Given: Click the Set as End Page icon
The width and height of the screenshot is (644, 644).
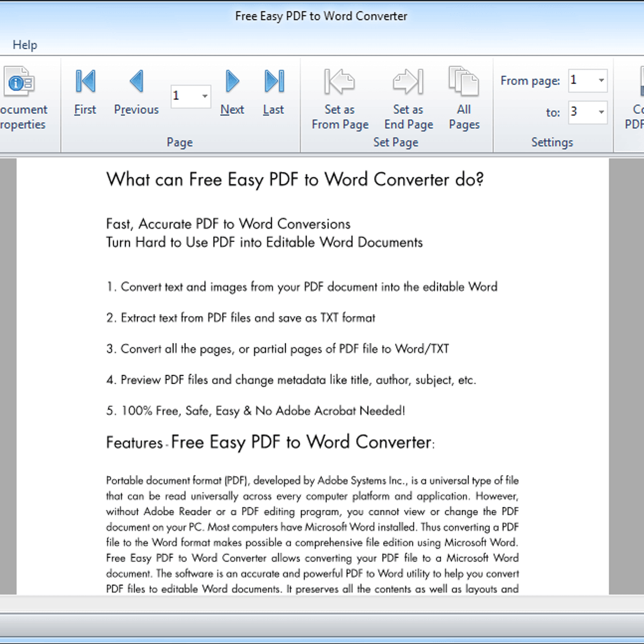Looking at the screenshot, I should (x=408, y=82).
